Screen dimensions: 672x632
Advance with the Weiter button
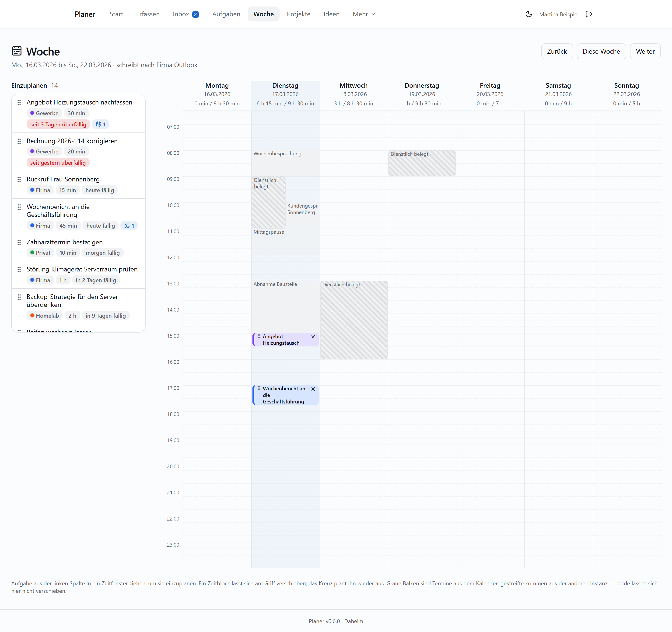[x=645, y=51]
